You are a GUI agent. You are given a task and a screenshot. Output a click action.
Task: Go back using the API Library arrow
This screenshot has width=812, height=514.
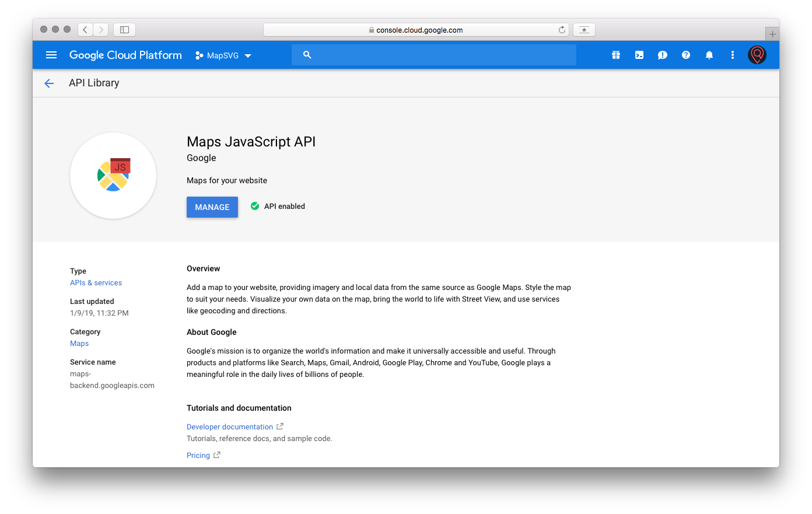click(49, 83)
